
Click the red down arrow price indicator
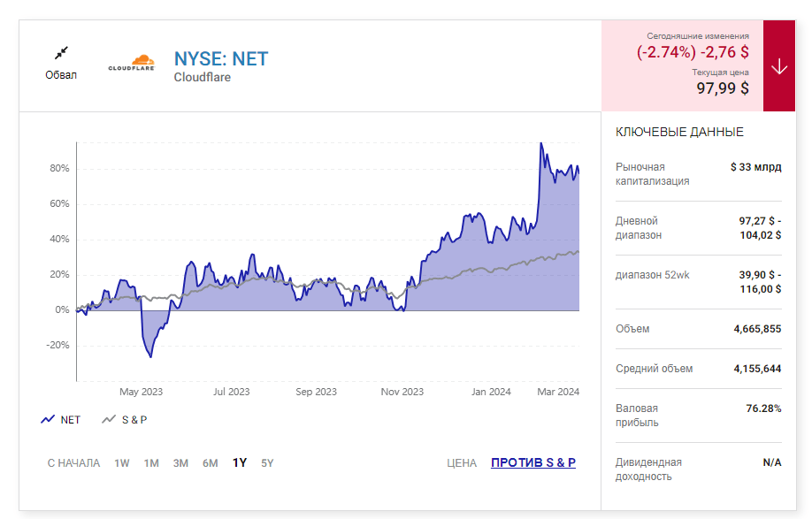(x=778, y=67)
